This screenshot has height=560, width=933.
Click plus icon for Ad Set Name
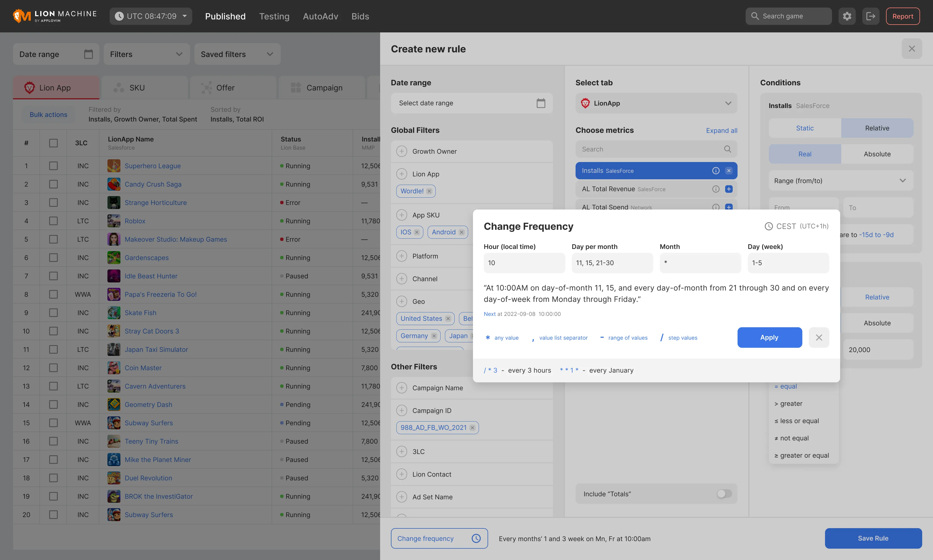coord(402,497)
